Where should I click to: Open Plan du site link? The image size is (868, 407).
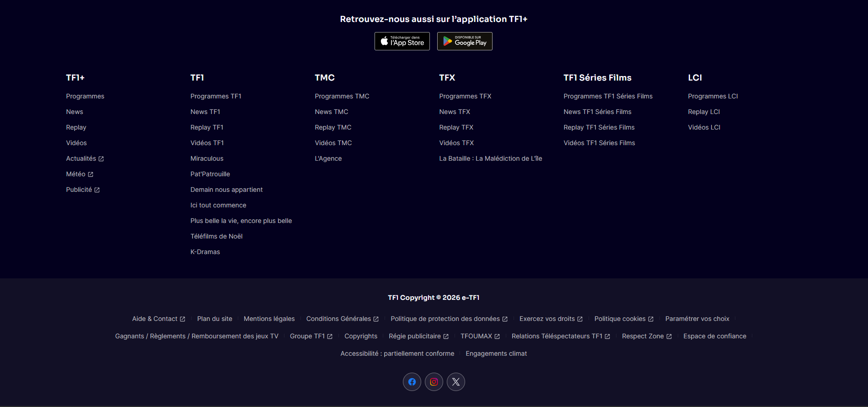click(214, 319)
